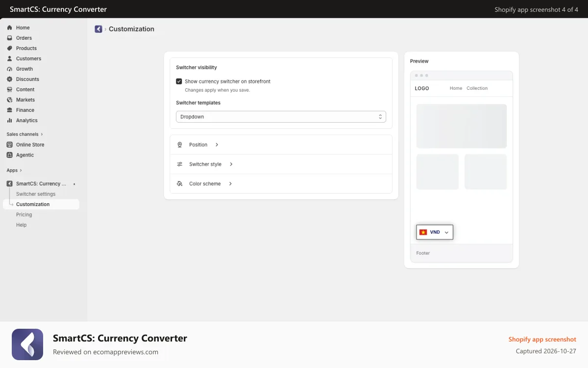Click the Markets globe icon

(x=9, y=100)
